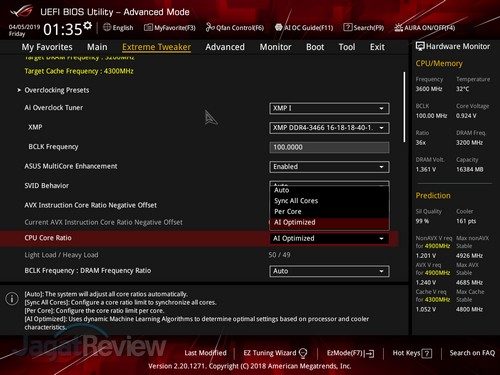Click the Hardware Monitor panel icon
500x375 pixels.
420,46
